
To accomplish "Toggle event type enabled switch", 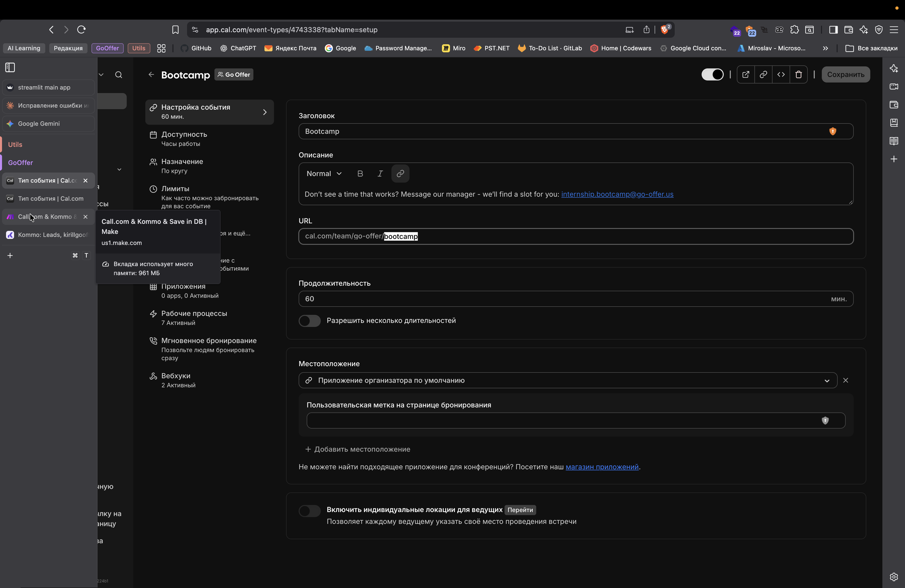I will pos(712,74).
